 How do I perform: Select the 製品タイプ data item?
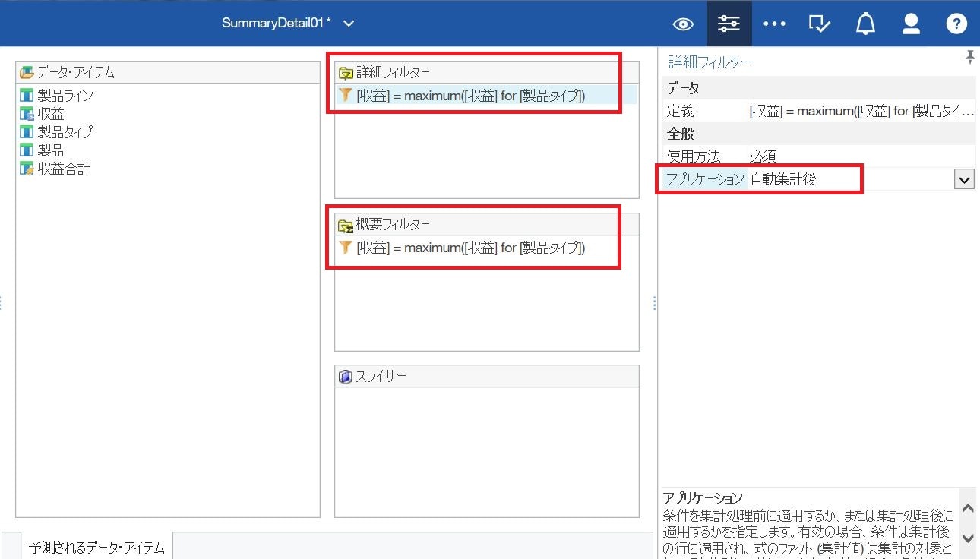pos(65,131)
